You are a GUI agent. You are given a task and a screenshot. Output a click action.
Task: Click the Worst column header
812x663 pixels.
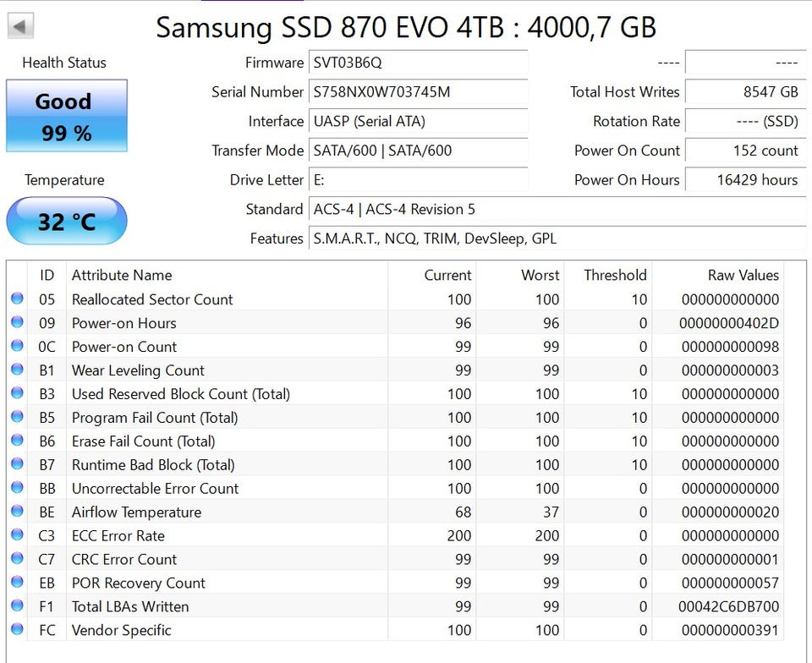520,275
